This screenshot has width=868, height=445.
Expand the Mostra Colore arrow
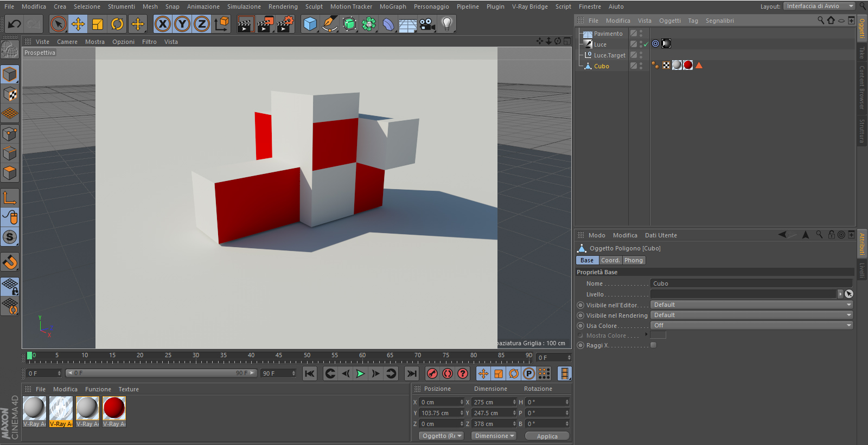[646, 334]
